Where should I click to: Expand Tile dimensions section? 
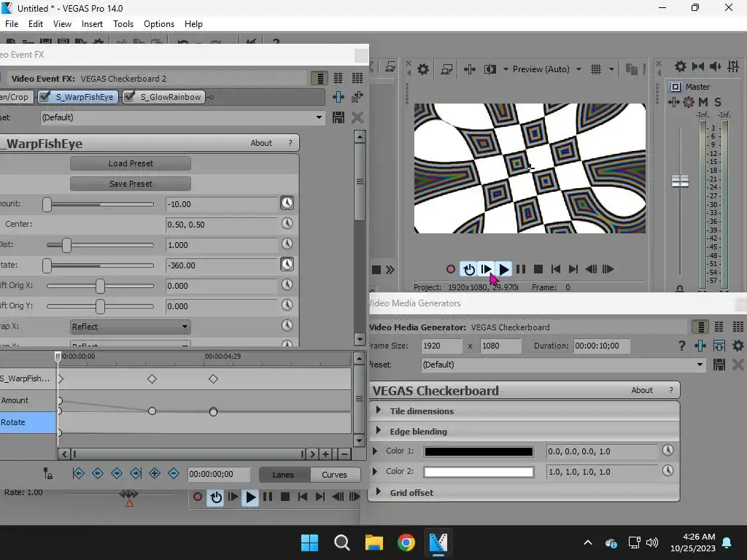tap(379, 411)
